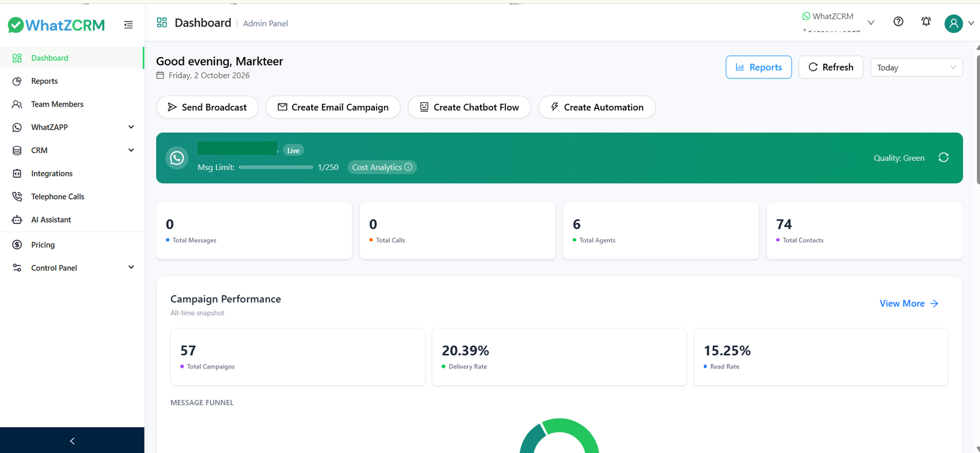Click the WhatsApp icon in green banner
Screen dimensions: 980x453
coord(177,158)
